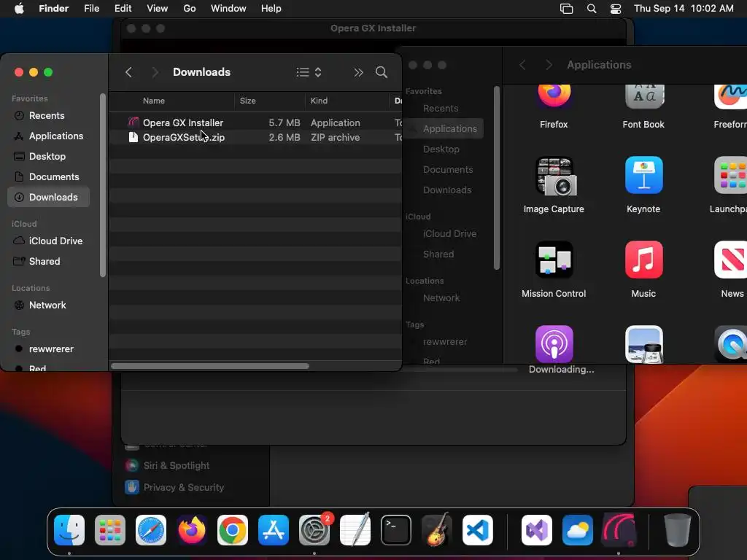Select Recents in Downloads window sidebar
The width and height of the screenshot is (747, 560).
49,116
